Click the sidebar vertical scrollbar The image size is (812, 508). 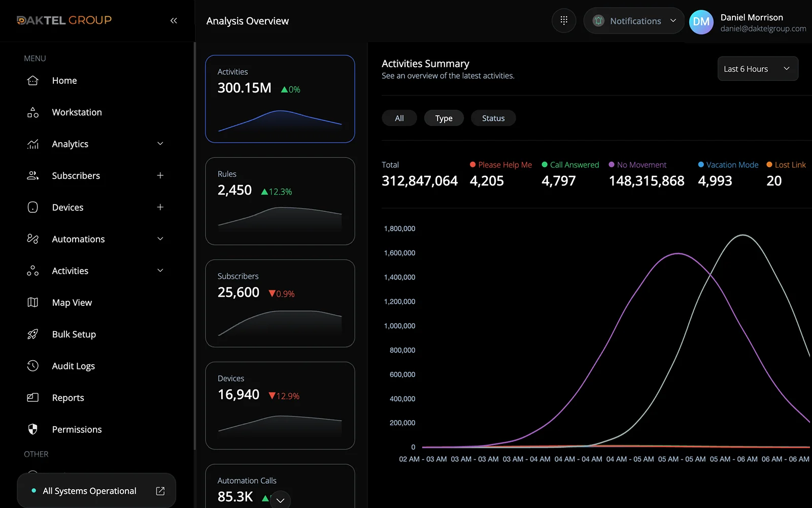click(x=195, y=246)
